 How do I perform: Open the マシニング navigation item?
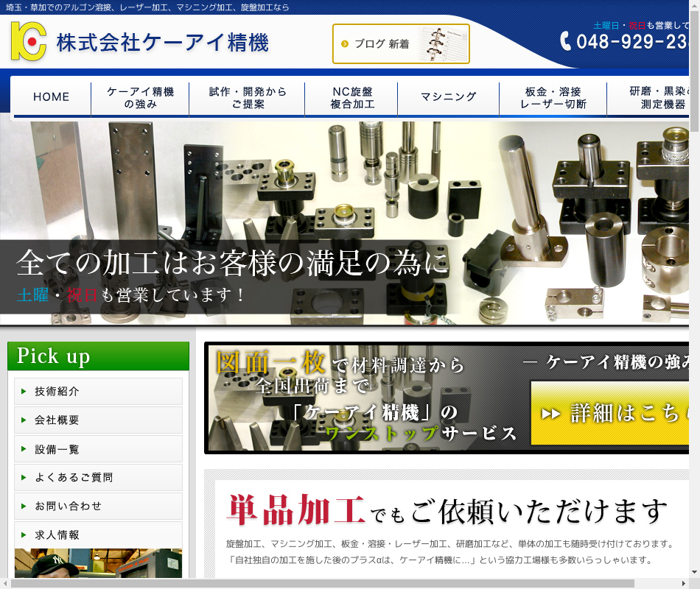coord(448,97)
